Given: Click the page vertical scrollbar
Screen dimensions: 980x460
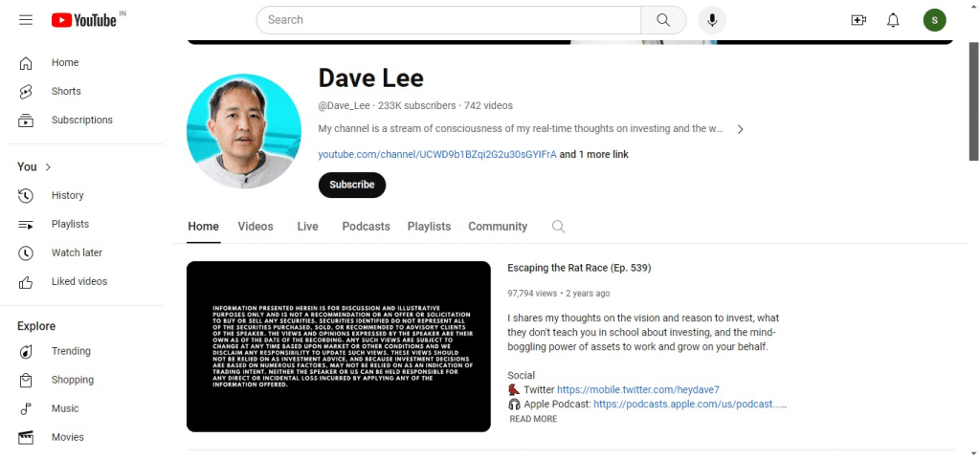Looking at the screenshot, I should [973, 101].
